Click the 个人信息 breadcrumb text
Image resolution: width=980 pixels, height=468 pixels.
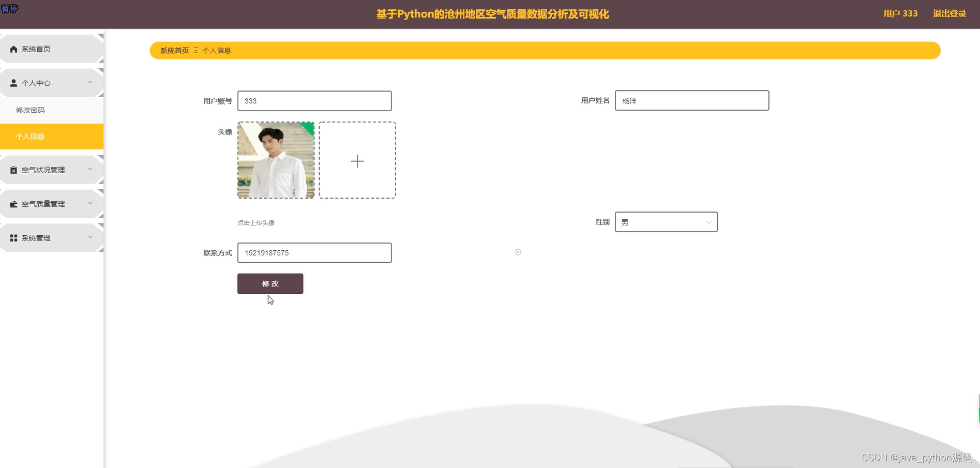tap(217, 51)
